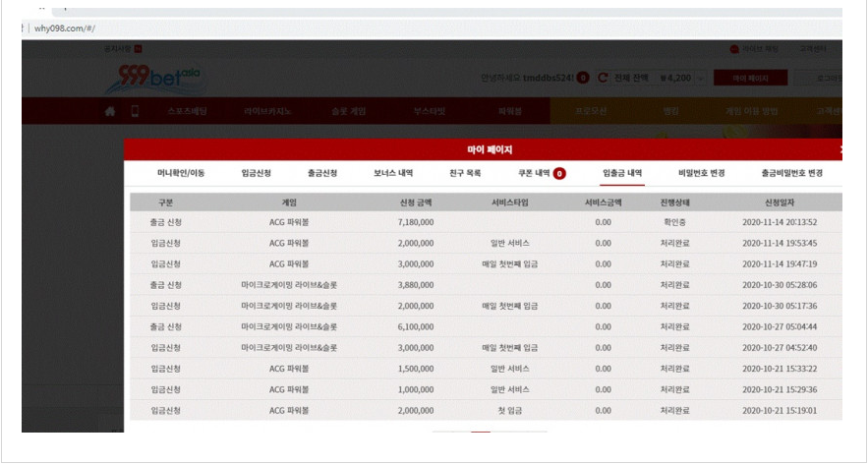Click the browser address bar URL
This screenshot has width=868, height=464.
point(64,29)
